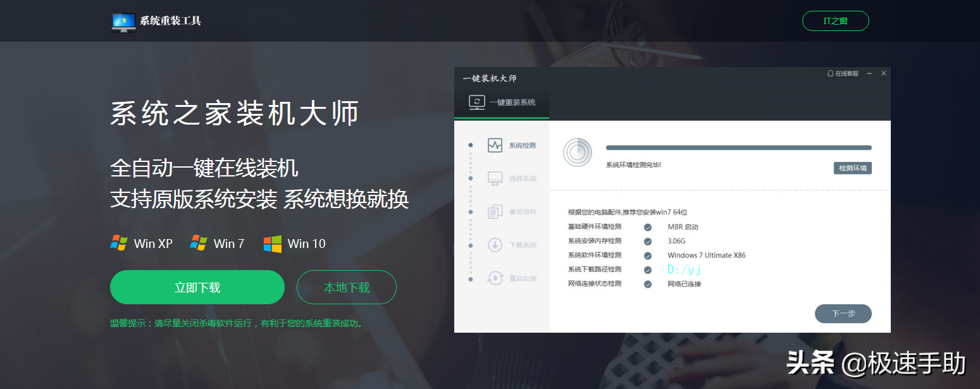Open the 备份资料 step icon
The image size is (980, 389).
click(x=492, y=211)
